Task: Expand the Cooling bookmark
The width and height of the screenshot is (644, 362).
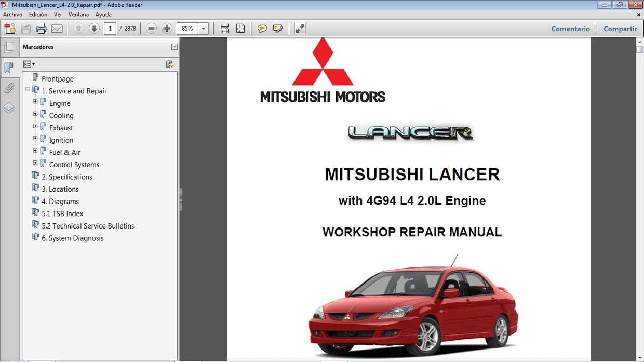Action: coord(35,114)
